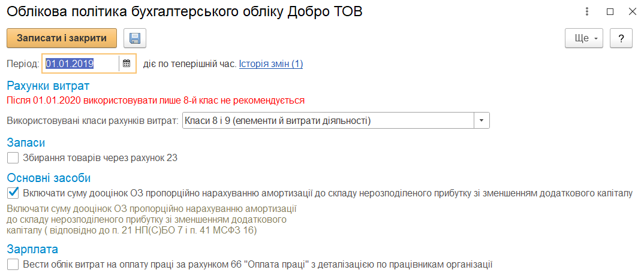The image size is (644, 276).
Task: Open the calendar picker for Період
Action: [x=127, y=63]
